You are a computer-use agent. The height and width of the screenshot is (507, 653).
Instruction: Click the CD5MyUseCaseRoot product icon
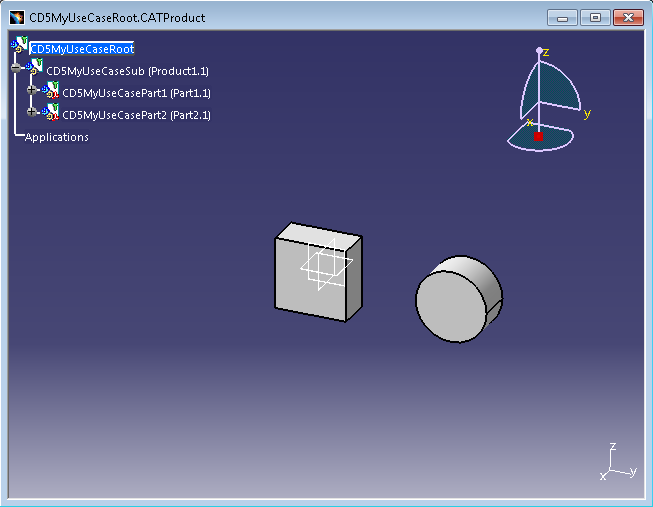tap(20, 46)
